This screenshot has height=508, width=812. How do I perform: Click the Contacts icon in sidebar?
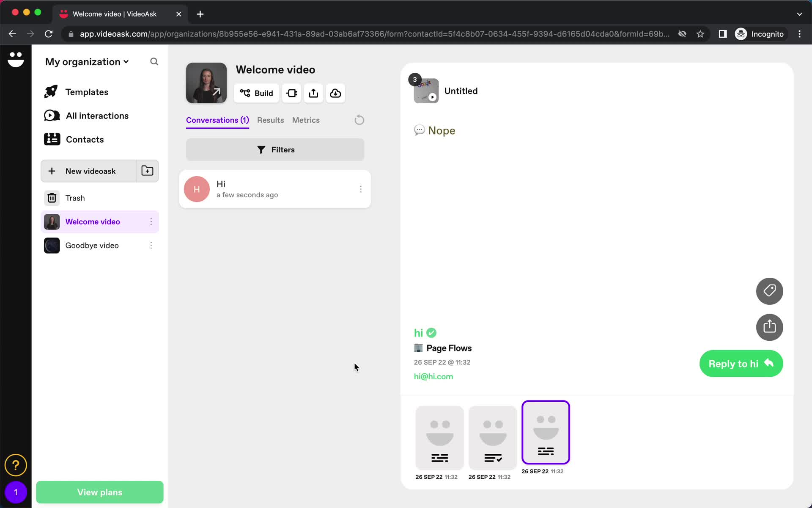click(51, 139)
